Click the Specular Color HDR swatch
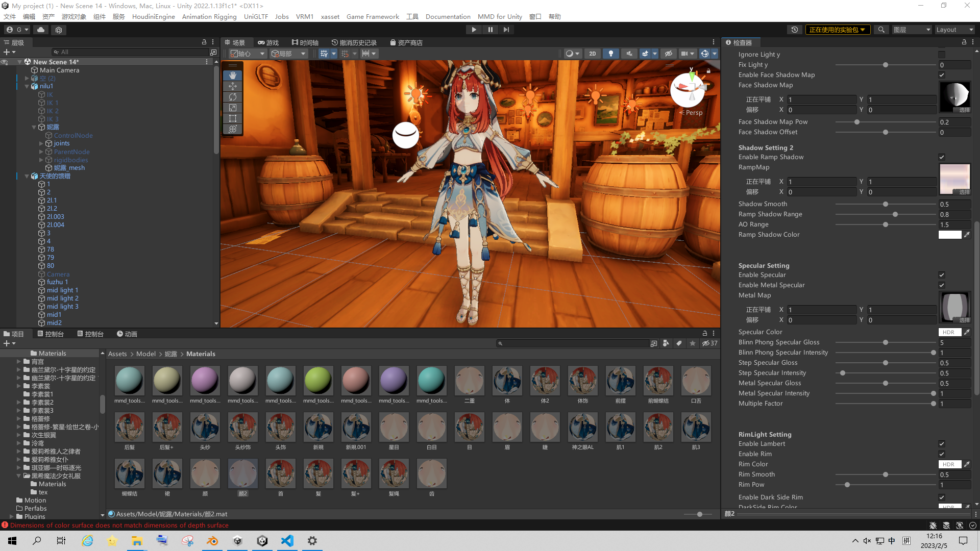980x551 pixels. click(949, 332)
